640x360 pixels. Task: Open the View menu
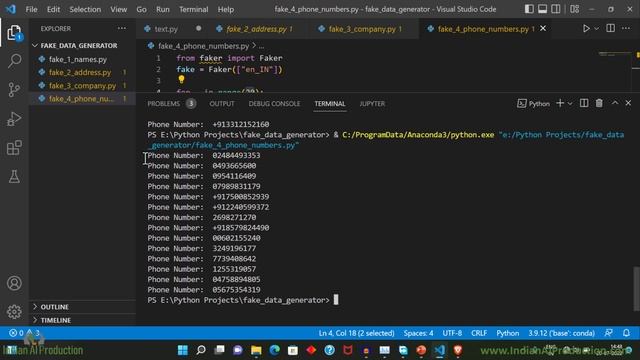coord(118,9)
